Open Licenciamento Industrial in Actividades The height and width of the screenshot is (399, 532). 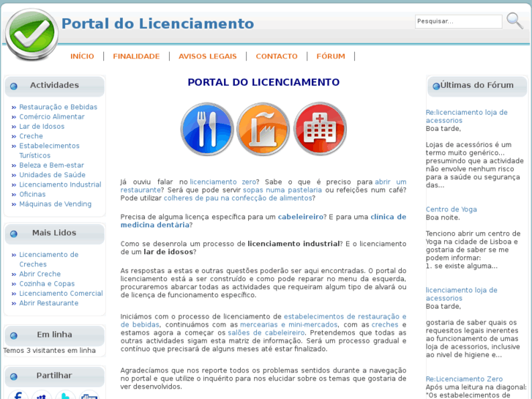[60, 184]
